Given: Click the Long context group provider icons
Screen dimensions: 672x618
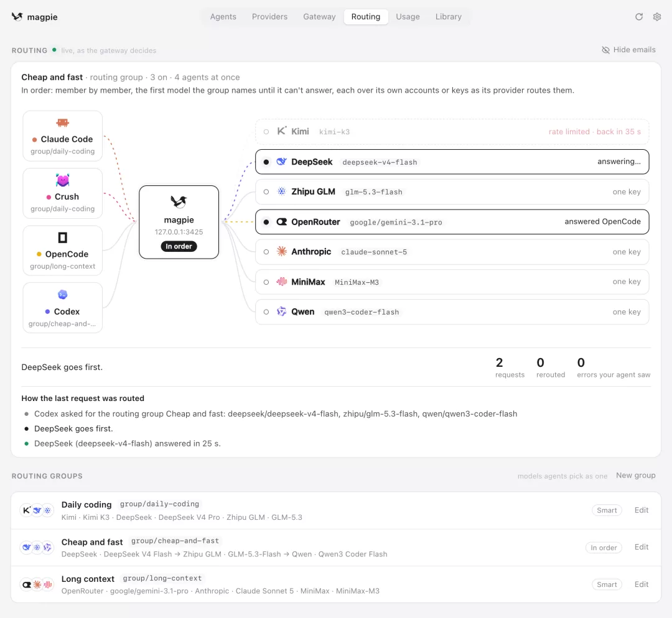Looking at the screenshot, I should click(x=37, y=584).
